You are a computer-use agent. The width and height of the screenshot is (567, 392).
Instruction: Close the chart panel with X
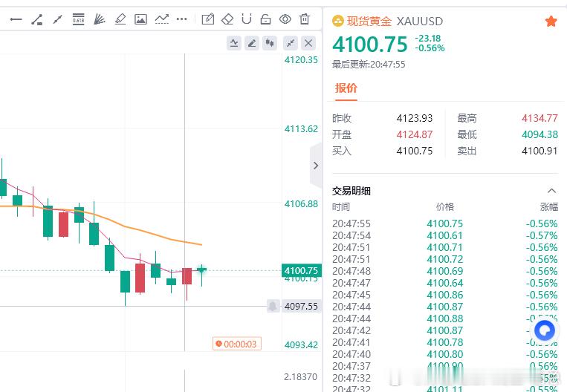pyautogui.click(x=308, y=43)
